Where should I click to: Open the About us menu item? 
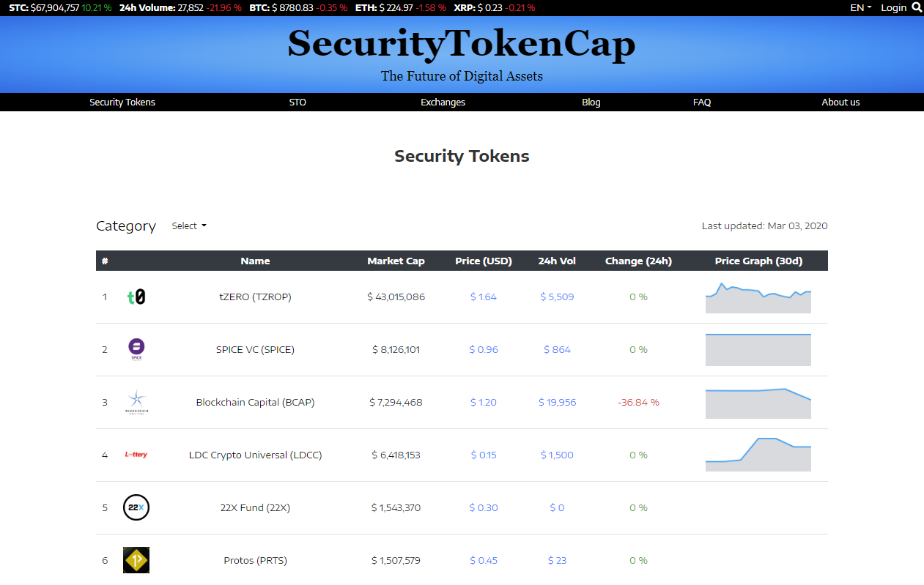pyautogui.click(x=840, y=102)
